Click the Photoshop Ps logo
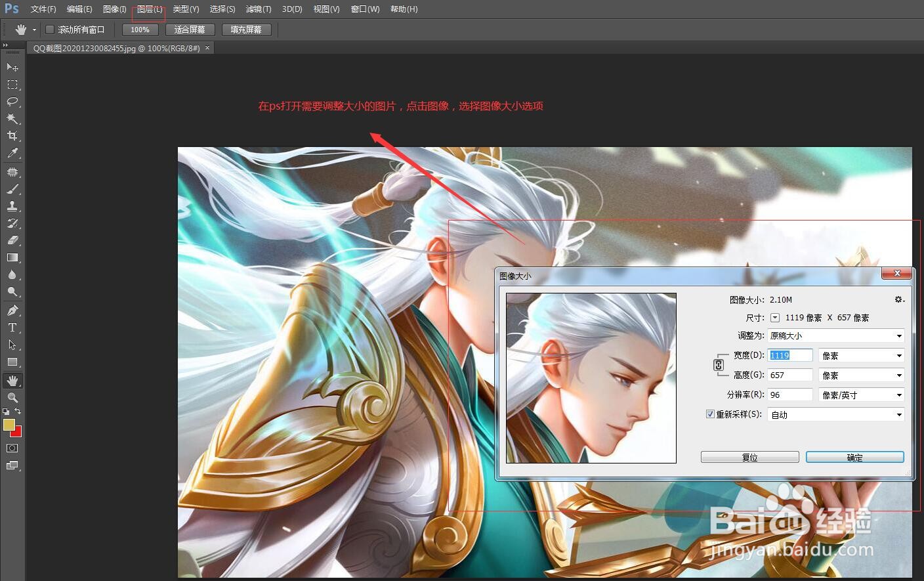924x581 pixels. pos(12,9)
